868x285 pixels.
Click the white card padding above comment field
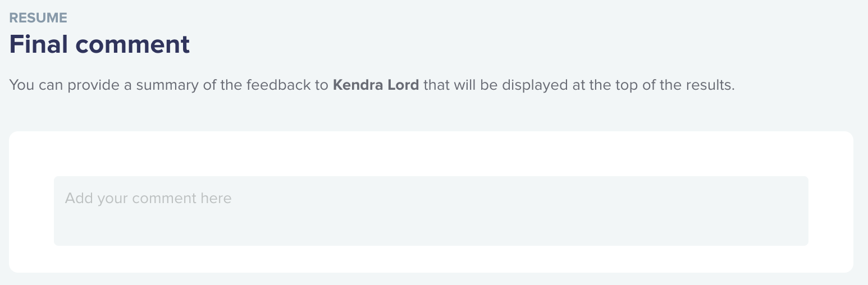pyautogui.click(x=431, y=154)
